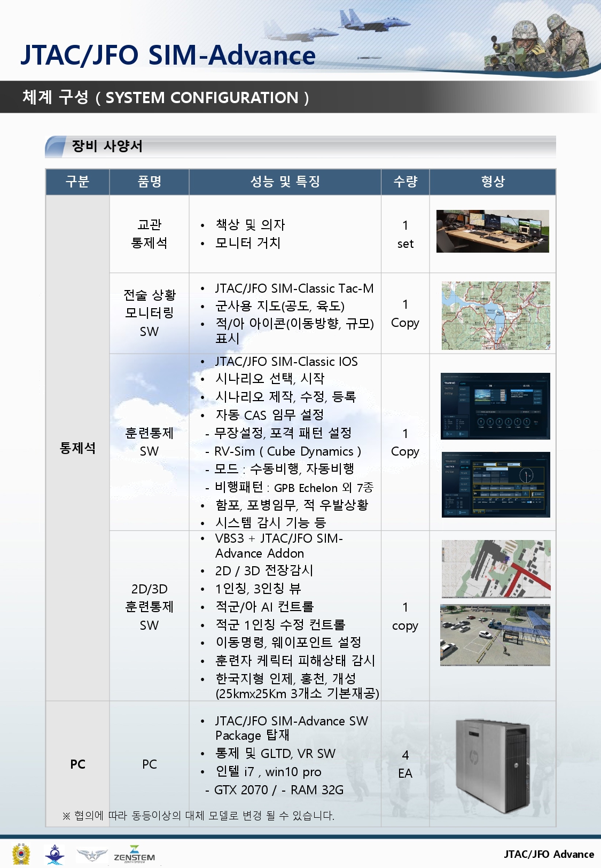Click 'RV-Sim ( Cube Dynamics )' line
The height and width of the screenshot is (868, 601).
(x=287, y=451)
